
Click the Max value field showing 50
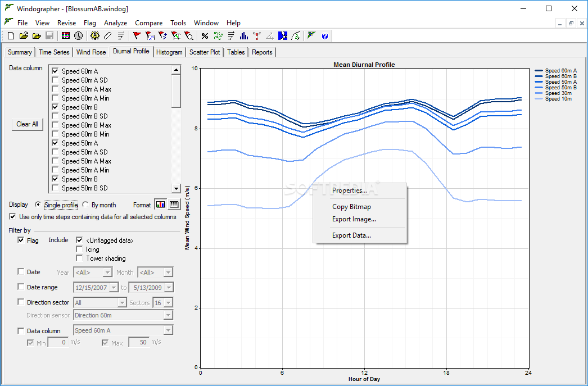(139, 342)
